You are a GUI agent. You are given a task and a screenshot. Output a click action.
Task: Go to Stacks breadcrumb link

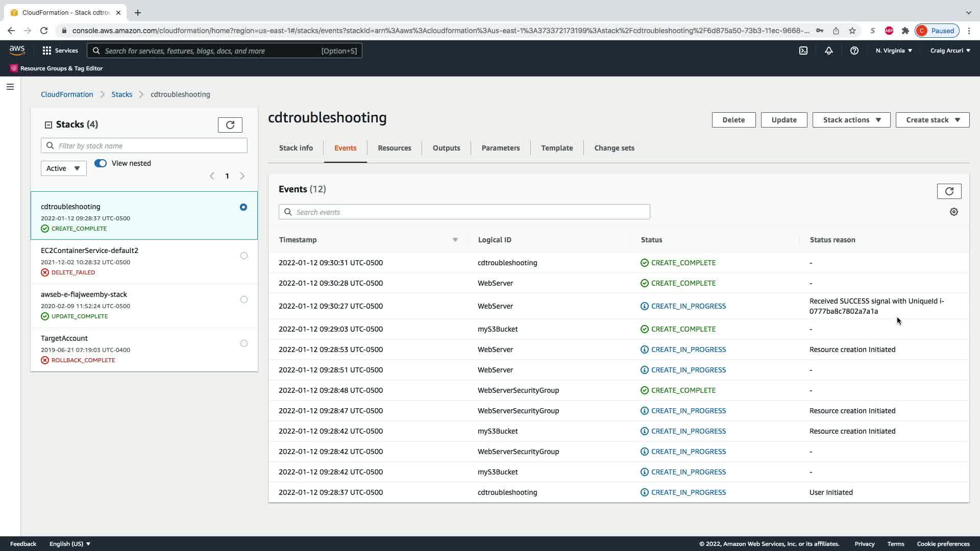(x=121, y=94)
